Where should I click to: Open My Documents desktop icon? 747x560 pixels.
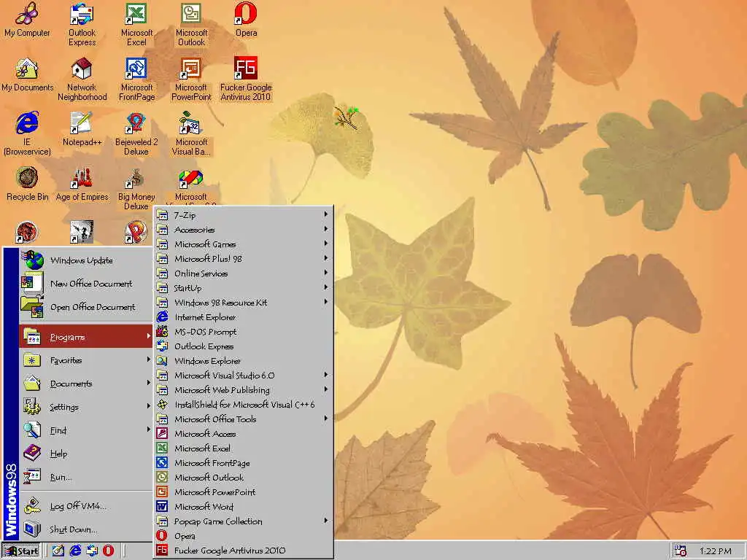pyautogui.click(x=27, y=75)
